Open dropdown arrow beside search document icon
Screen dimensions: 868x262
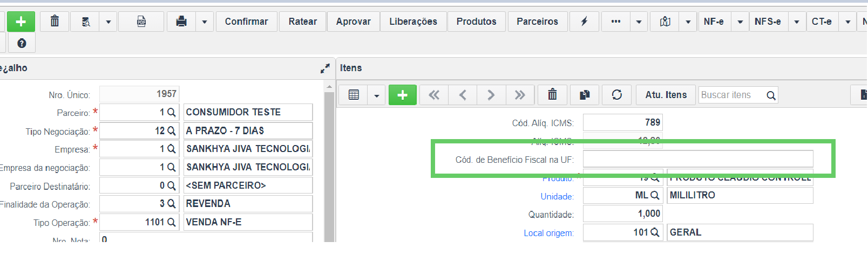click(x=109, y=22)
